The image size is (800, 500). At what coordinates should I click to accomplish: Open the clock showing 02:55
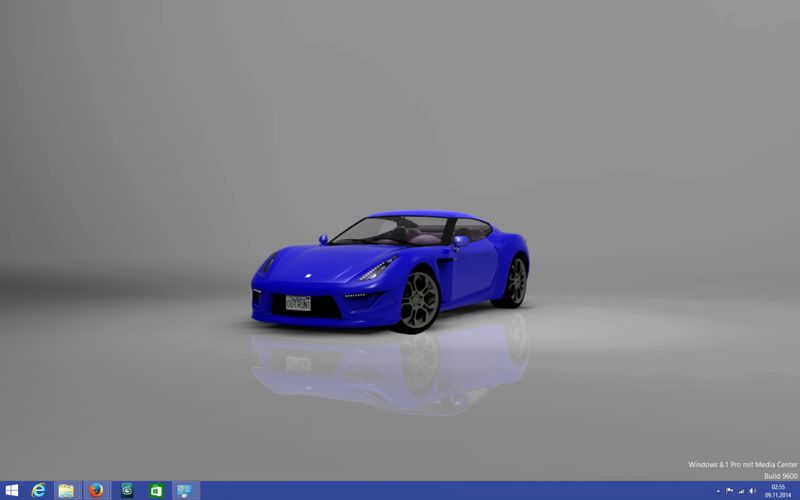point(778,487)
